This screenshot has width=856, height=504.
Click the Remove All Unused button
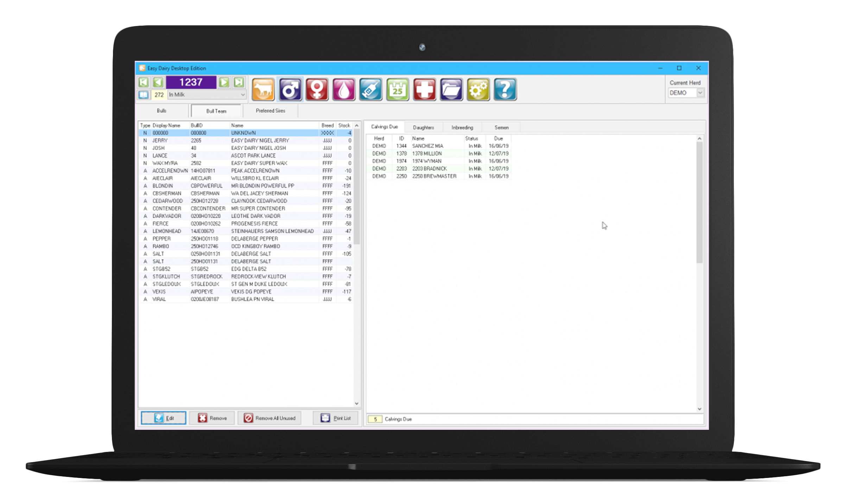[270, 418]
